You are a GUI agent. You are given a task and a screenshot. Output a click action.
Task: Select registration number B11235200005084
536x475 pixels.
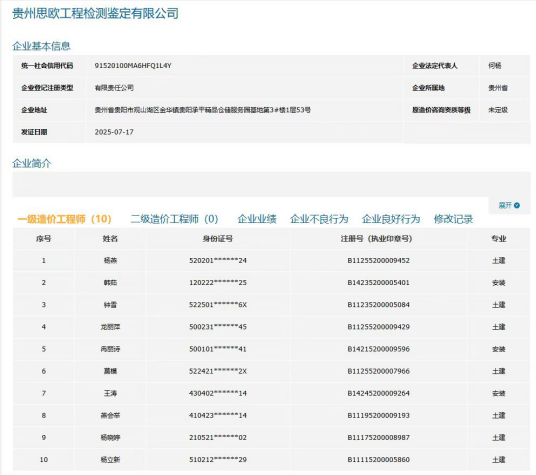pyautogui.click(x=378, y=304)
